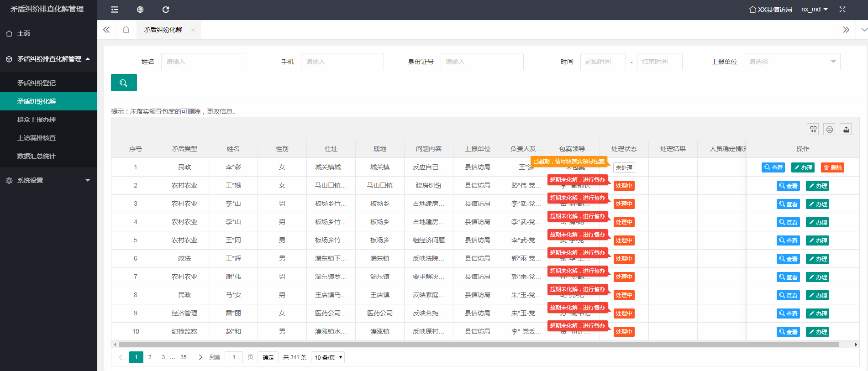868x371 pixels.
Task: Click the 序号 column header
Action: click(136, 149)
